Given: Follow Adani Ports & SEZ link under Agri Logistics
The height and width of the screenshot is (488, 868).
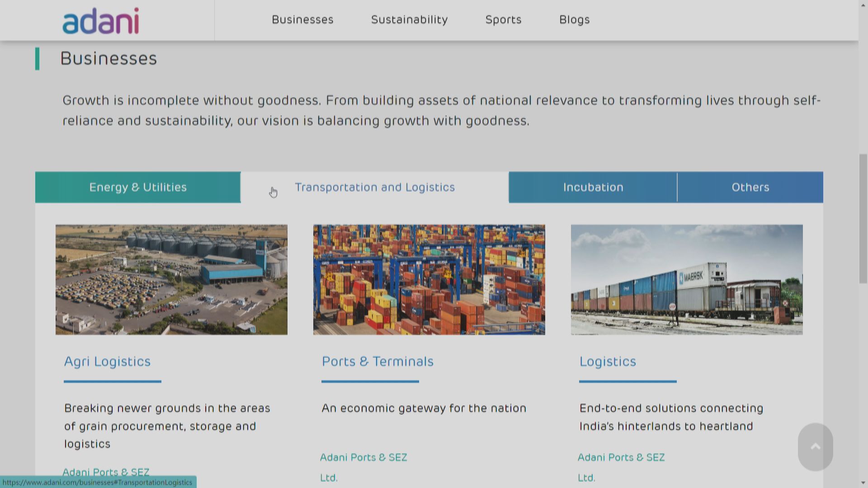Looking at the screenshot, I should point(106,472).
